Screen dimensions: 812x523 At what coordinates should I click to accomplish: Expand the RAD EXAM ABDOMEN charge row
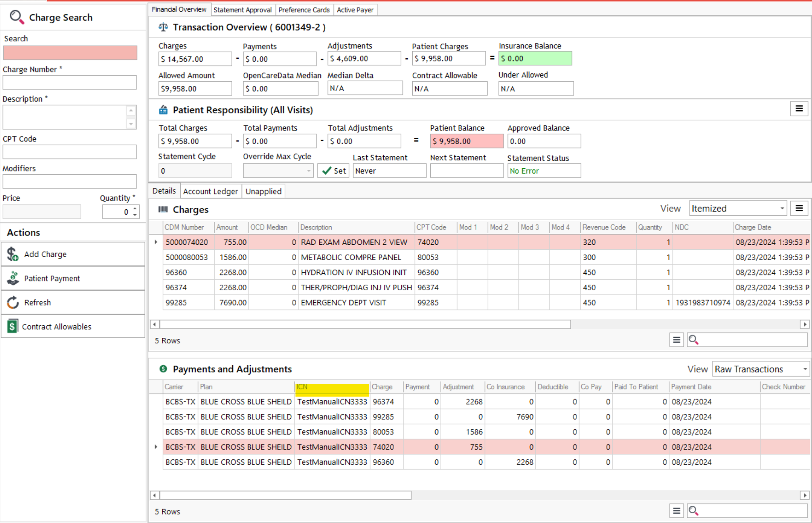tap(156, 242)
